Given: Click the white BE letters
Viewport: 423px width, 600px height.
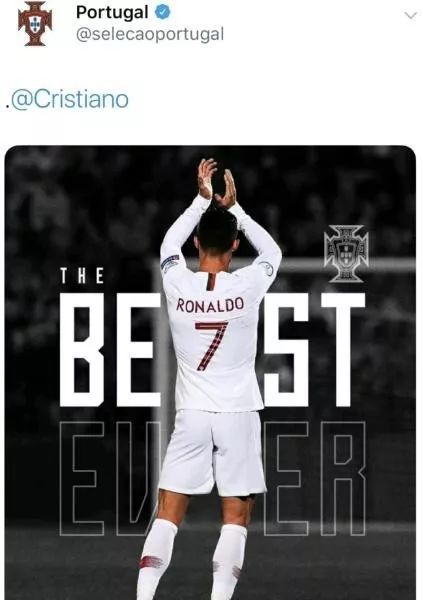Looking at the screenshot, I should 110,350.
